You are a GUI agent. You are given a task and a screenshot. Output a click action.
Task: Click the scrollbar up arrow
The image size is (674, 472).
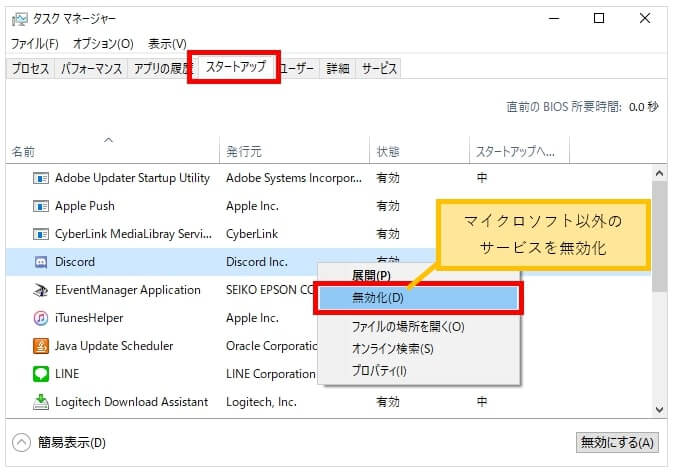tap(659, 174)
